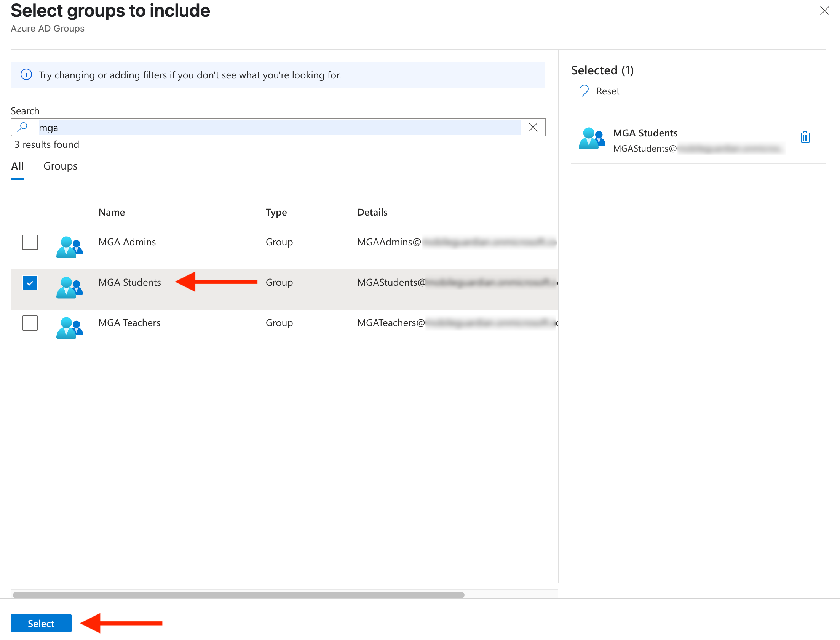Clear the search box with the X
This screenshot has height=640, width=840.
533,127
